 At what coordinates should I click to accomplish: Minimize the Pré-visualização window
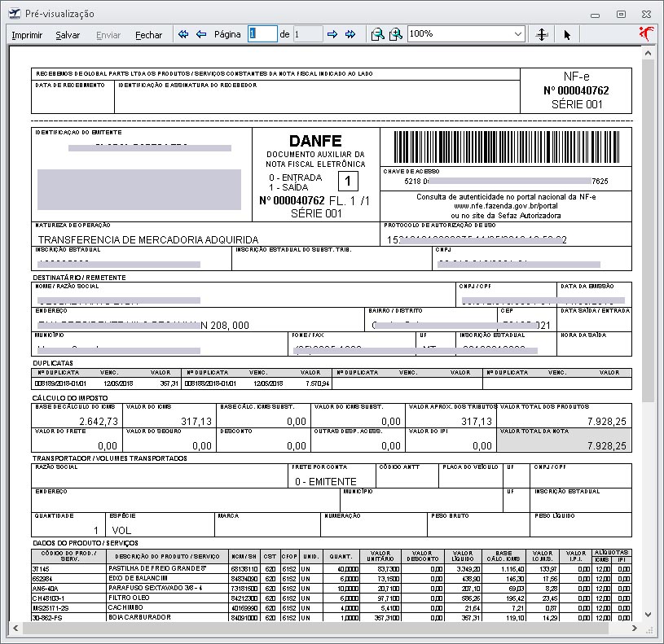point(595,15)
